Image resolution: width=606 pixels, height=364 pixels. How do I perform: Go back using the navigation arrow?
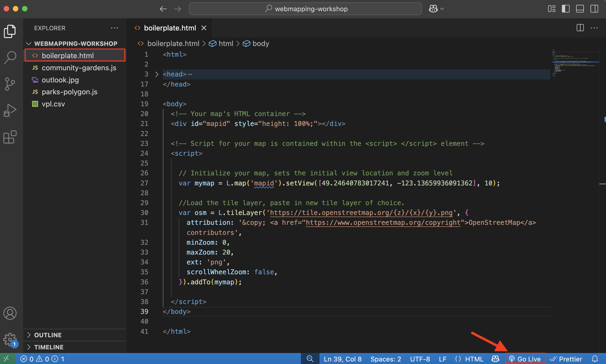point(163,9)
